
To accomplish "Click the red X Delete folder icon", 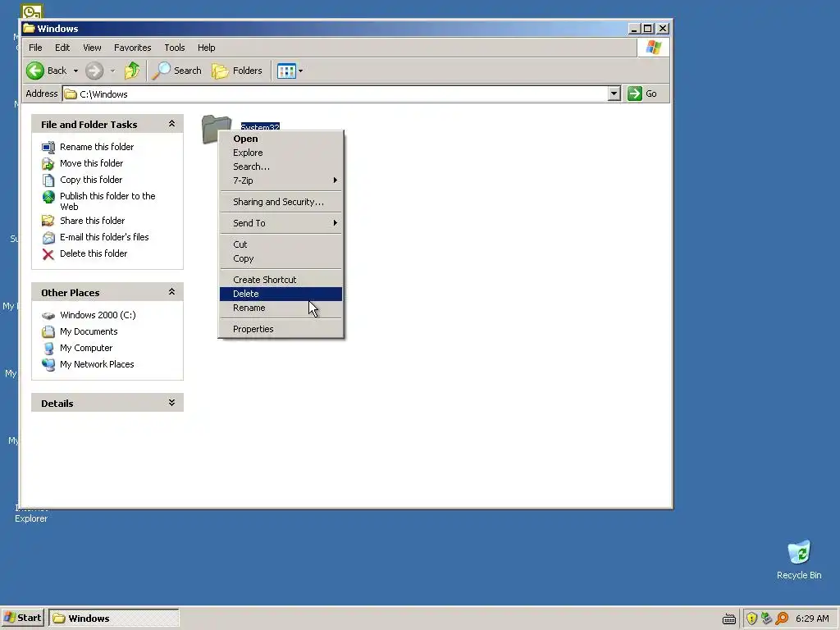I will (x=48, y=254).
